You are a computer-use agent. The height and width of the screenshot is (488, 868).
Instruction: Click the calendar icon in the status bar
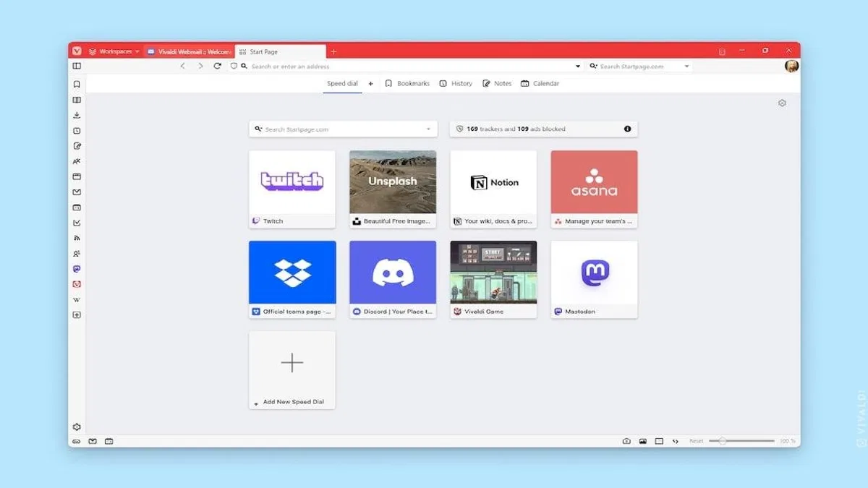(109, 441)
